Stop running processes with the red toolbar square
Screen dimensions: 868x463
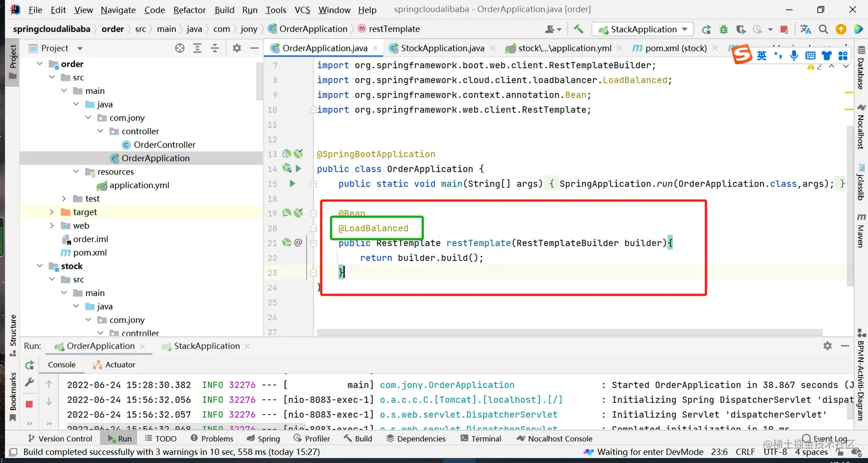pyautogui.click(x=785, y=29)
